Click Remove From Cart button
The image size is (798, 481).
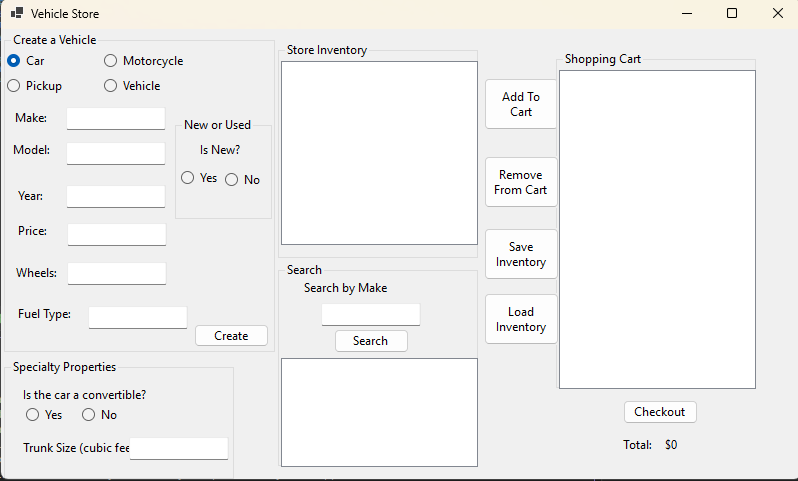(x=521, y=182)
